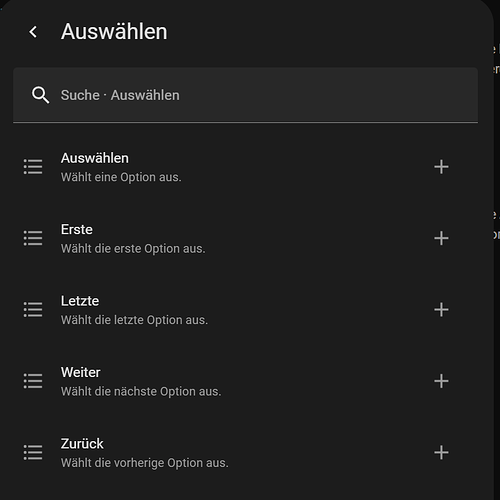
Task: Click the list icon beside Auswählen
Action: 33,167
